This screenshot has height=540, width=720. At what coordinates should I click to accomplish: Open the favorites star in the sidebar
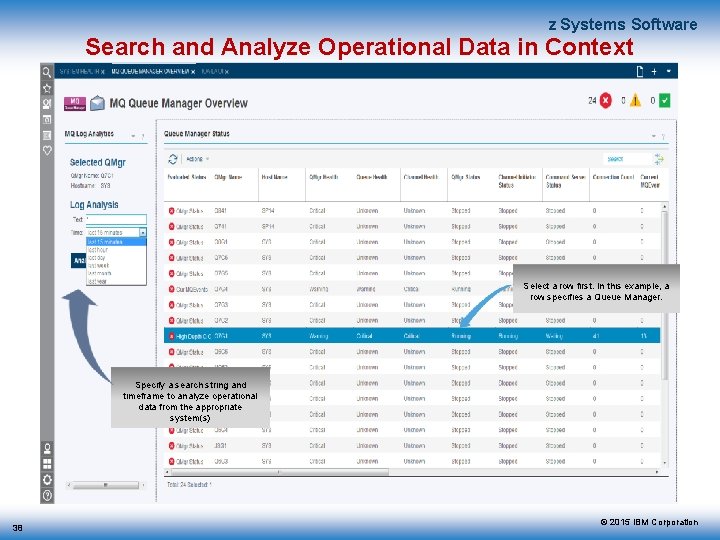click(47, 88)
